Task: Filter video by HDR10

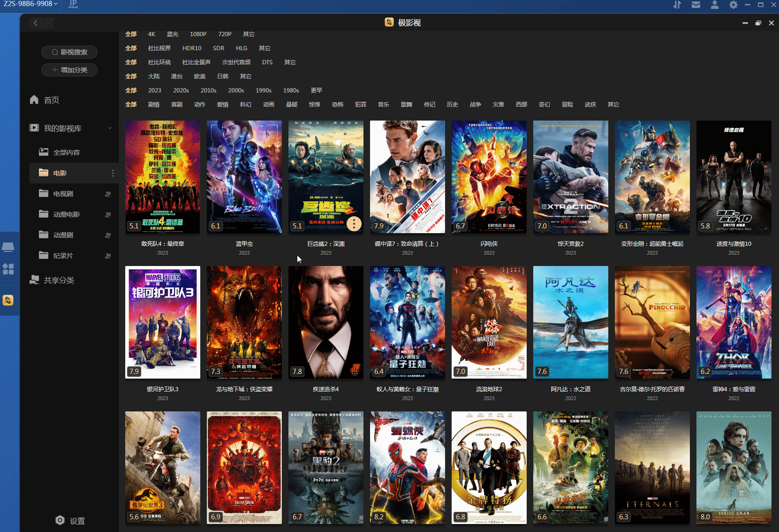Action: coord(192,48)
